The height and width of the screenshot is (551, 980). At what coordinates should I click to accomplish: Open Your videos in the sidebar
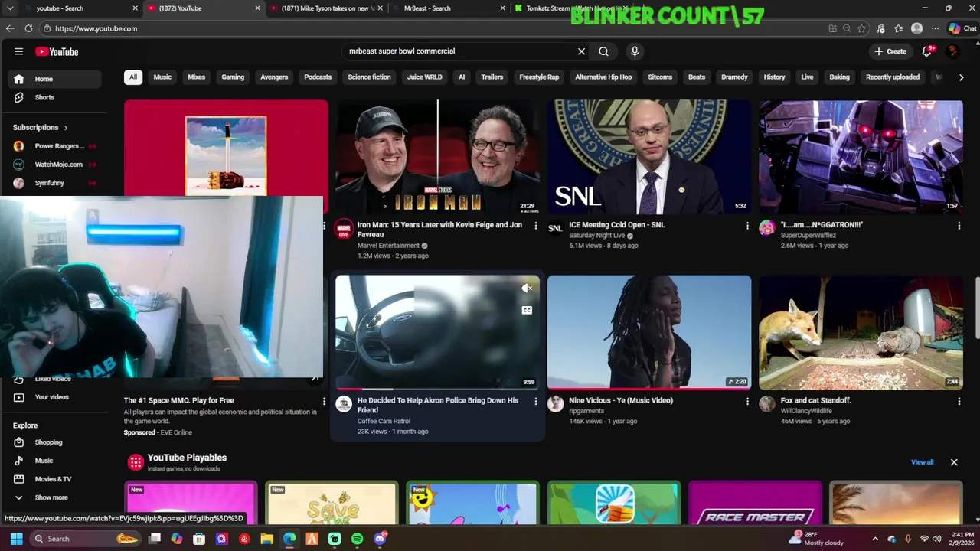54,397
